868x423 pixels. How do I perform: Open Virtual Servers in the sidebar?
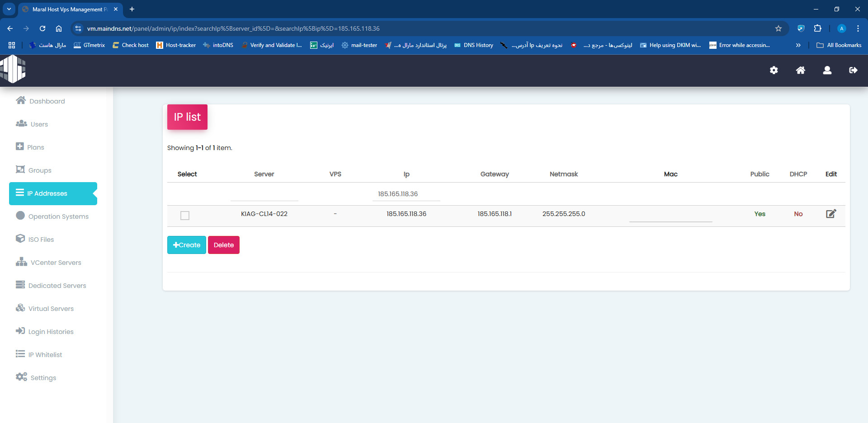coord(51,309)
